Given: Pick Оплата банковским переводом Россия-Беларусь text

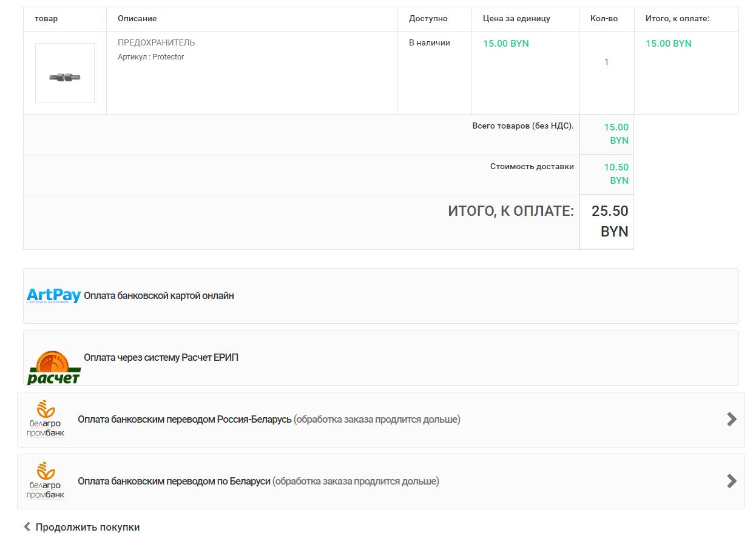Looking at the screenshot, I should [184, 420].
